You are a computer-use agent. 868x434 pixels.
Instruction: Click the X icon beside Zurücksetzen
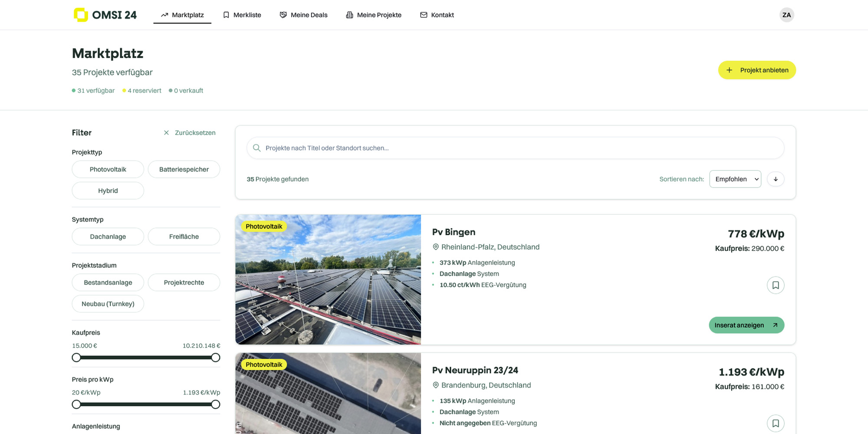click(x=166, y=133)
